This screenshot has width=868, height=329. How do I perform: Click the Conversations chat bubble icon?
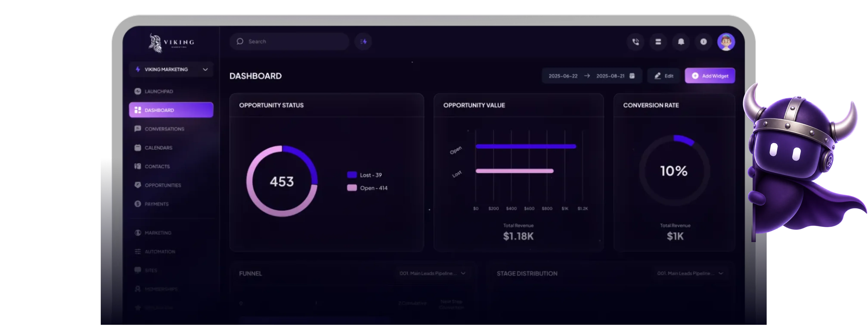point(138,129)
